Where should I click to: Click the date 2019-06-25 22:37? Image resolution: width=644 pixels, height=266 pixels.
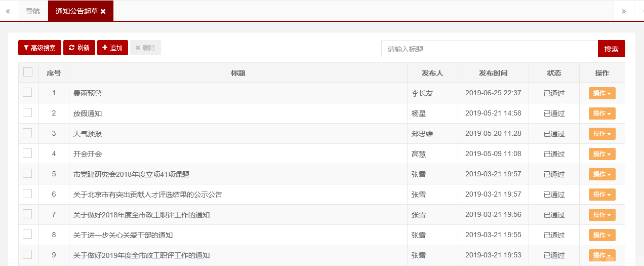pyautogui.click(x=493, y=93)
